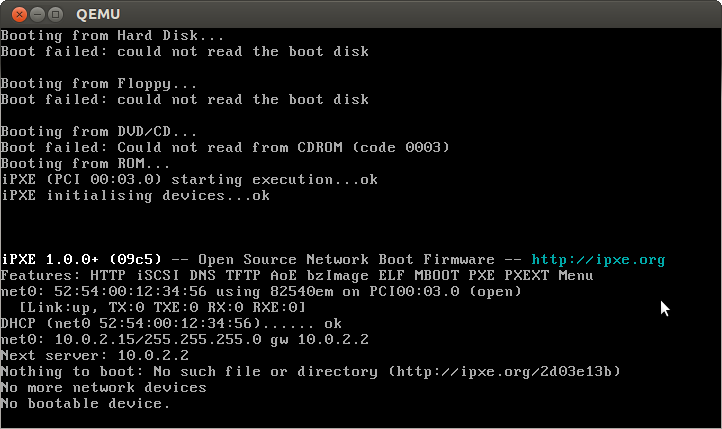
Task: Open the http://ipxe.org link
Action: (x=598, y=259)
